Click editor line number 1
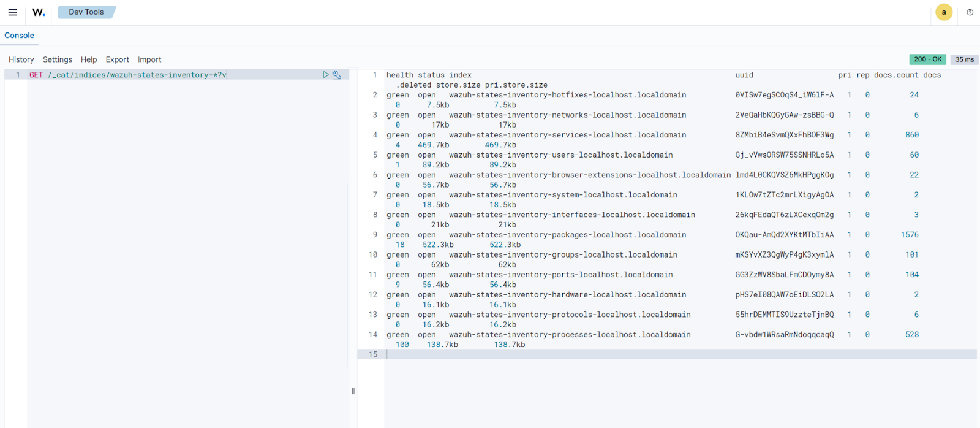This screenshot has width=980, height=428. [18, 75]
